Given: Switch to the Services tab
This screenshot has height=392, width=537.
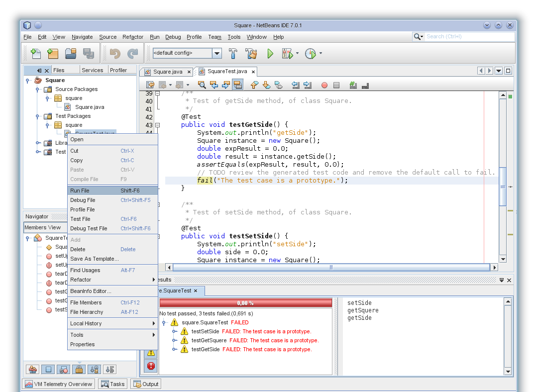Looking at the screenshot, I should [x=92, y=70].
